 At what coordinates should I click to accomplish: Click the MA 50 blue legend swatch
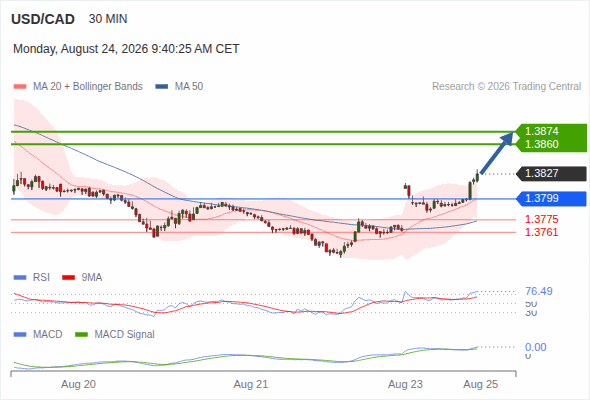162,87
